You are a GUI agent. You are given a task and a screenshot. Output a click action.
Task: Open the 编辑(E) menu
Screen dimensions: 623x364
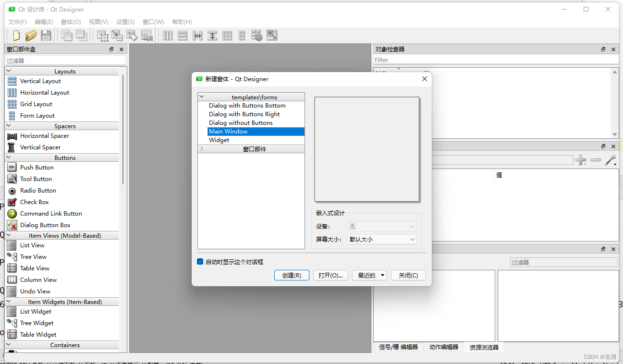(x=44, y=22)
